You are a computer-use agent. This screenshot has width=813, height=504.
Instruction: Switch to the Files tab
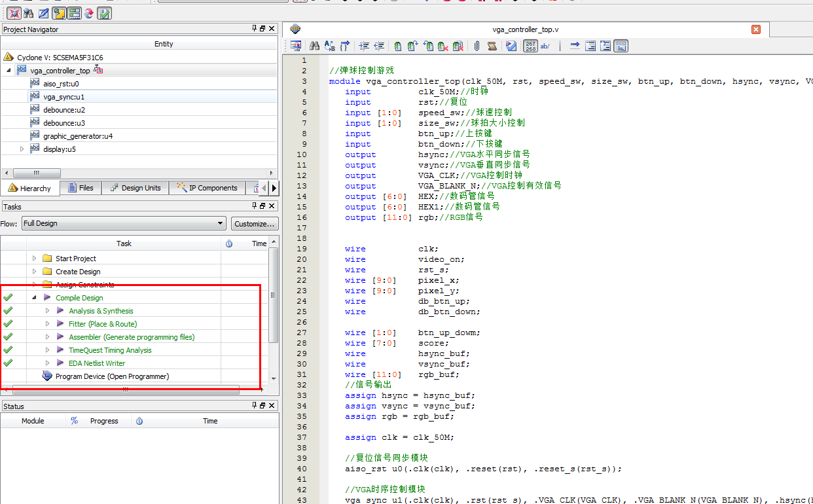(80, 188)
